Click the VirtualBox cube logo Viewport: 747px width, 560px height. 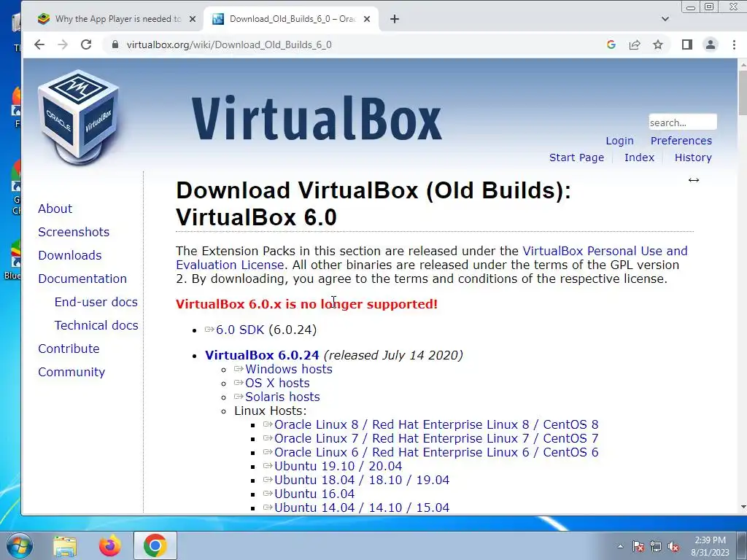[x=79, y=117]
